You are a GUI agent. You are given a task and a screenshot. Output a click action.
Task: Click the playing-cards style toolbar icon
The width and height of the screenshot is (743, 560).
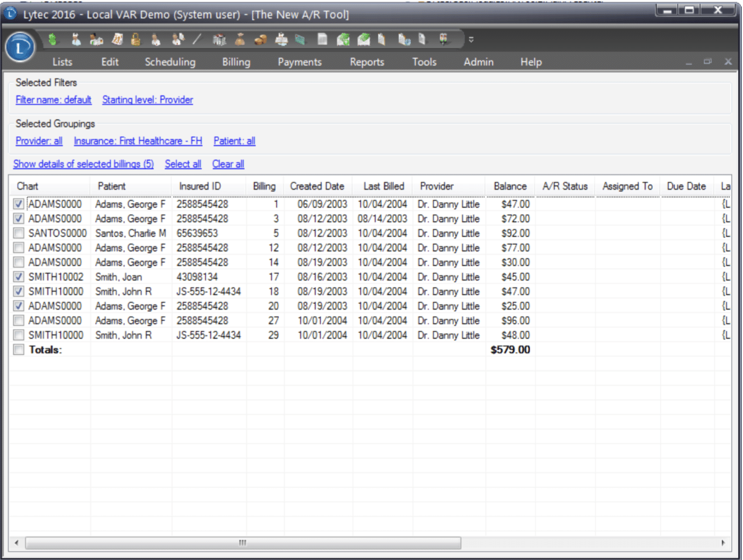[x=117, y=39]
